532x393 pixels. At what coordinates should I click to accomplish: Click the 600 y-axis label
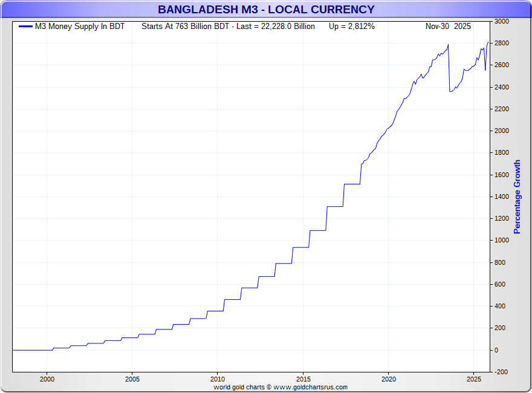tap(500, 284)
